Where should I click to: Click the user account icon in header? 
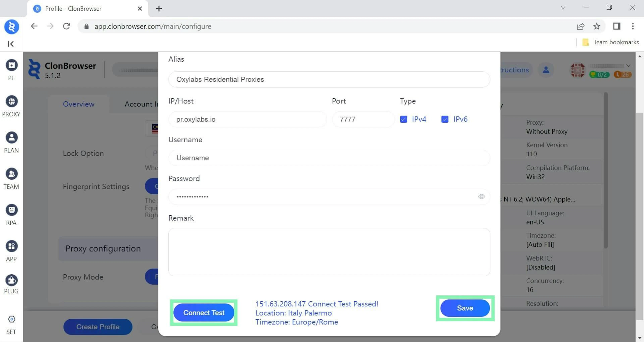(x=546, y=70)
